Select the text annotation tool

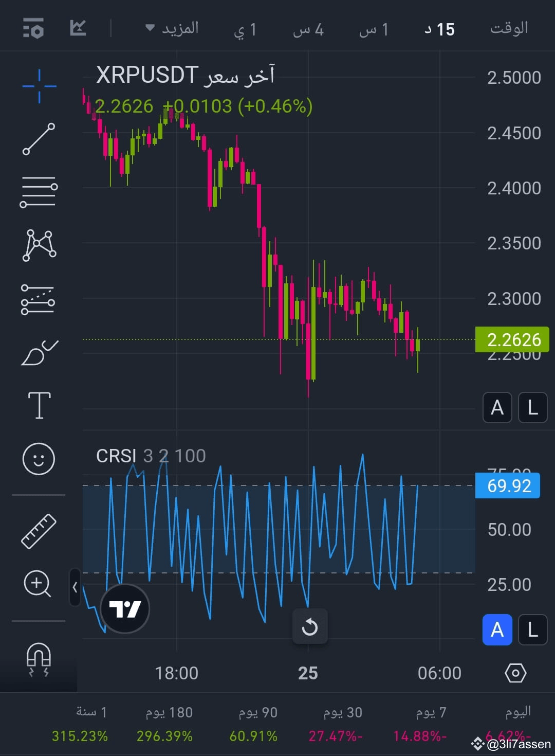coord(39,405)
